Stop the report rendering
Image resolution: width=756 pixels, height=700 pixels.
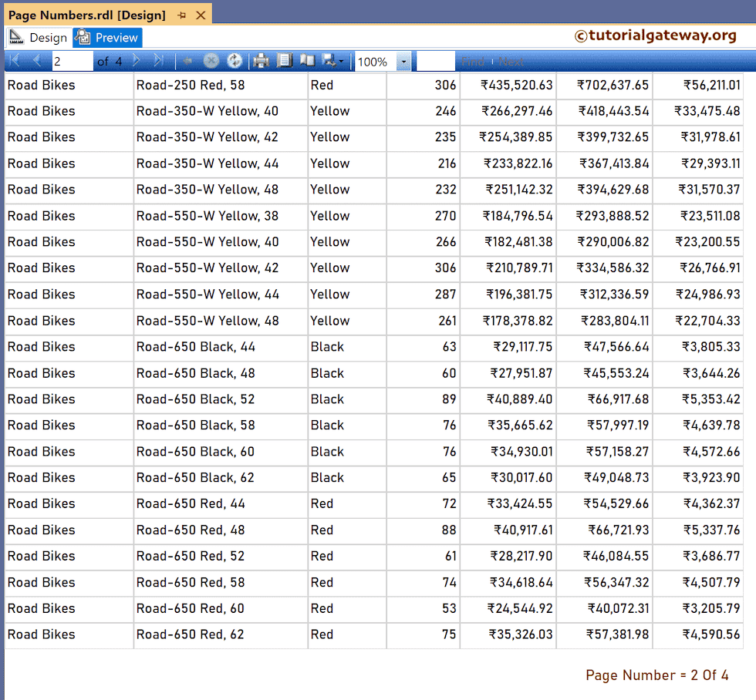coord(211,61)
